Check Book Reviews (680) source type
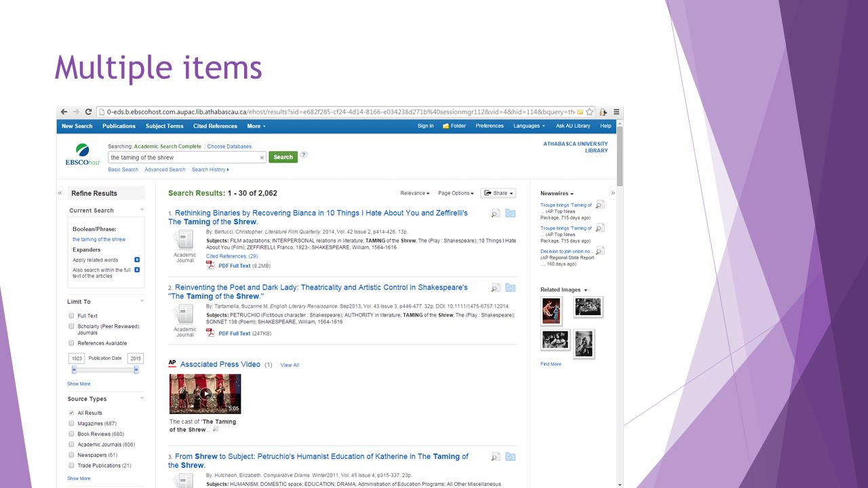 (x=71, y=434)
